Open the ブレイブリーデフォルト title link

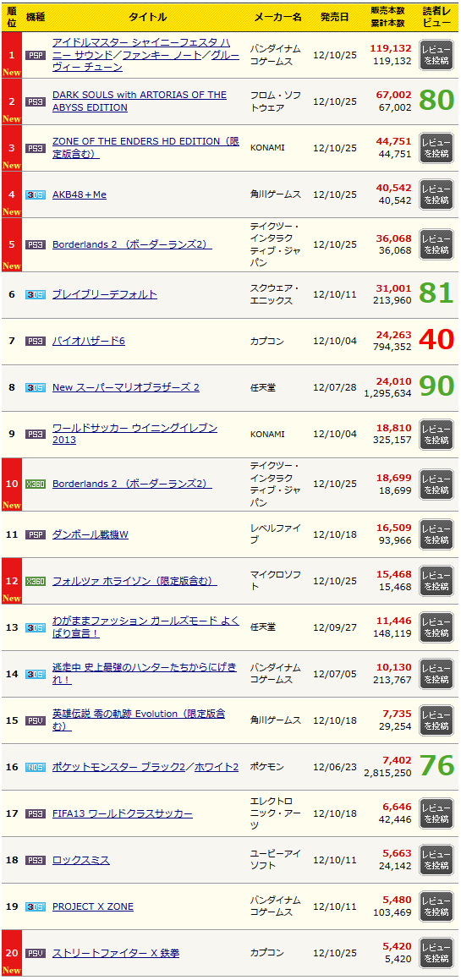click(105, 294)
